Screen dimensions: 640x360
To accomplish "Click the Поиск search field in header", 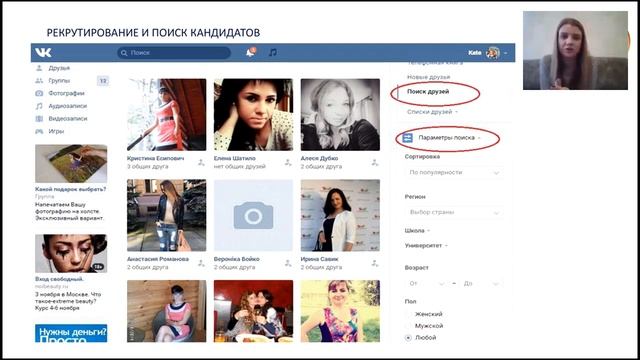I will click(x=174, y=53).
